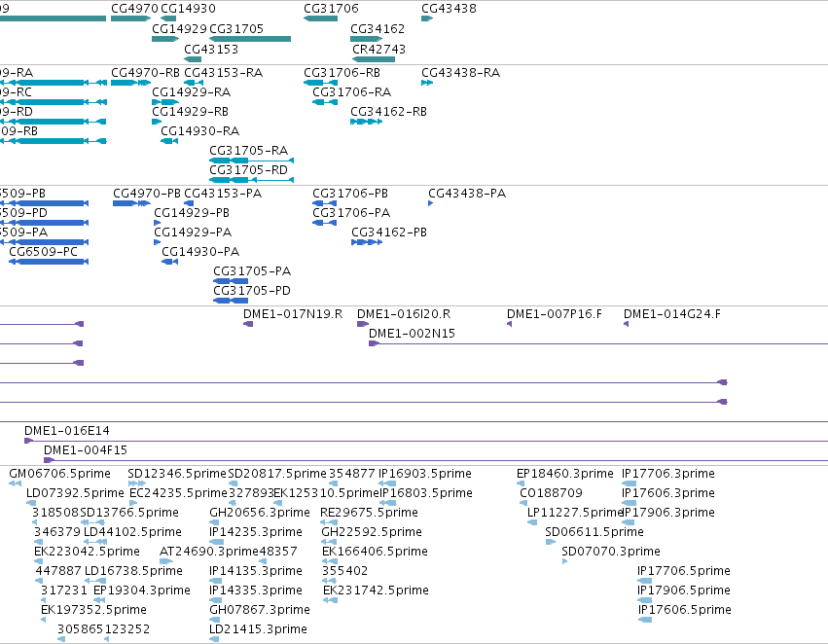Open EST IP17706.3prime
Viewport: 828px width, 644px height.
coord(668,474)
